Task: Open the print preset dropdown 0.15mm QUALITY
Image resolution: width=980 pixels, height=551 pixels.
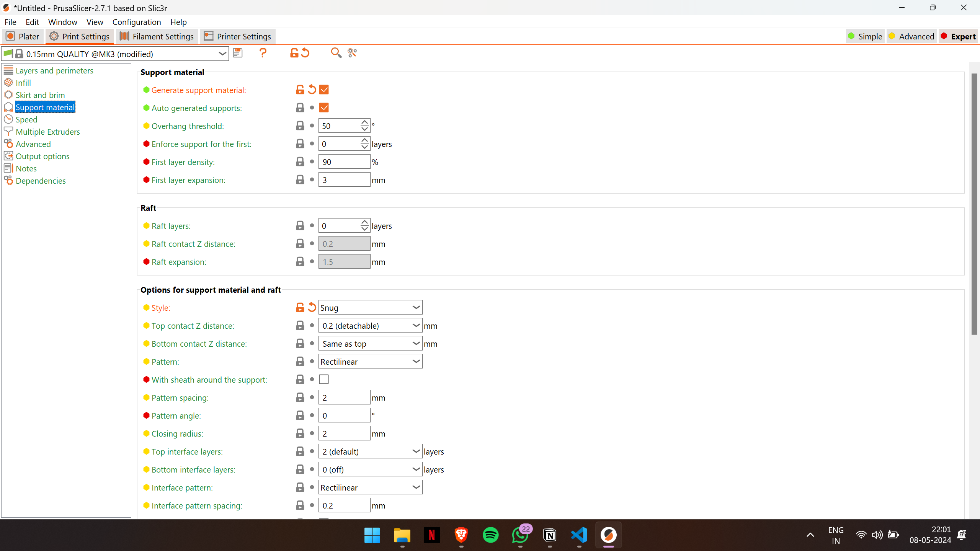Action: pyautogui.click(x=115, y=54)
